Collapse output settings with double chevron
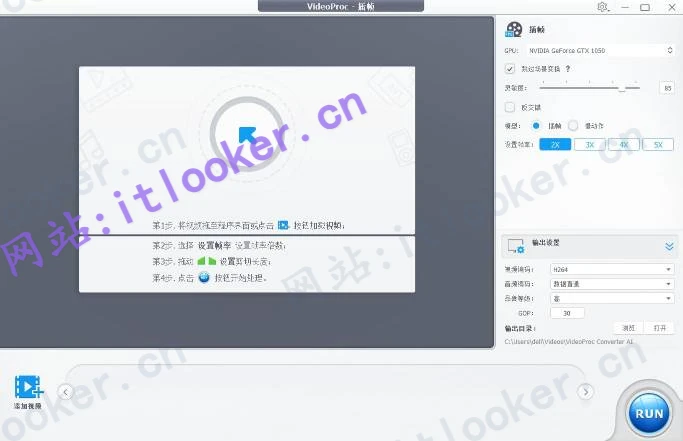Screen dimensions: 683x441 [669, 247]
